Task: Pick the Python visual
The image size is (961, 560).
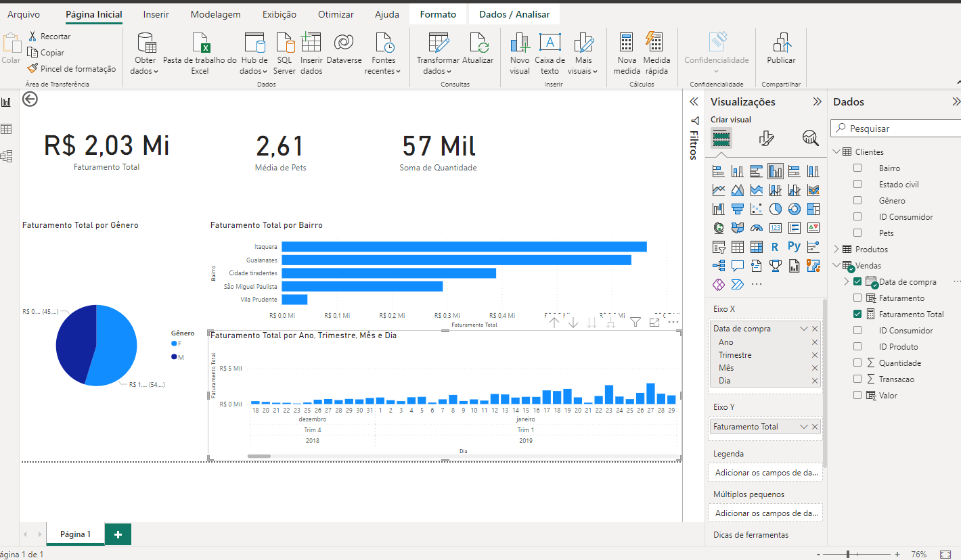Action: click(x=795, y=247)
